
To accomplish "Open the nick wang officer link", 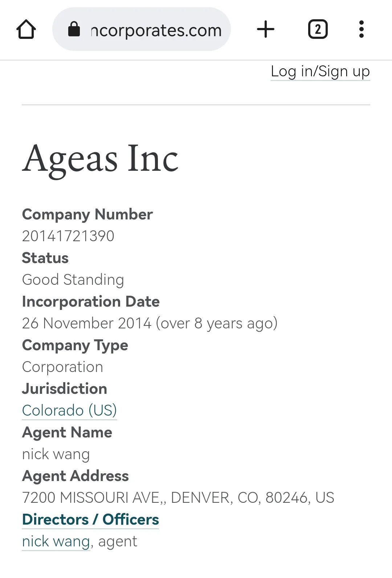I will [56, 541].
